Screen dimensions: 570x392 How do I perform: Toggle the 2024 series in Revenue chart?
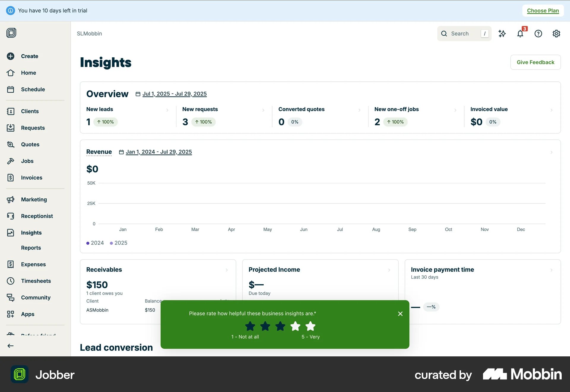click(x=95, y=243)
